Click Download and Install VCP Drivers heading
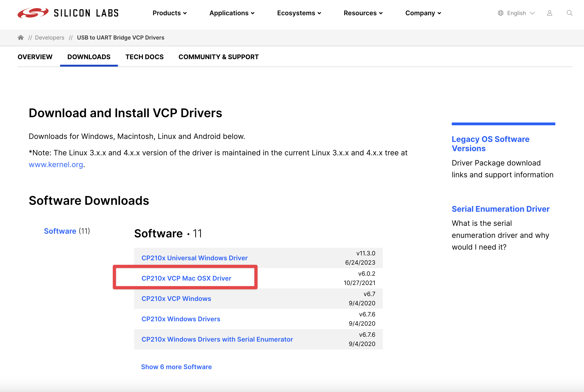 125,113
